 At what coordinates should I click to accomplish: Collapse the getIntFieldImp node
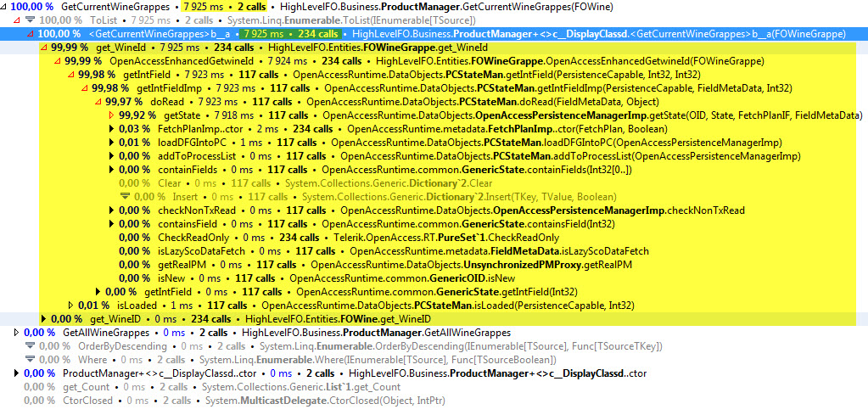point(85,88)
